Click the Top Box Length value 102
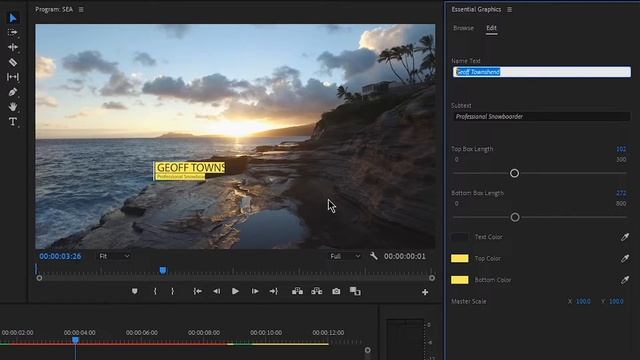Viewport: 640px width, 360px height. point(621,149)
